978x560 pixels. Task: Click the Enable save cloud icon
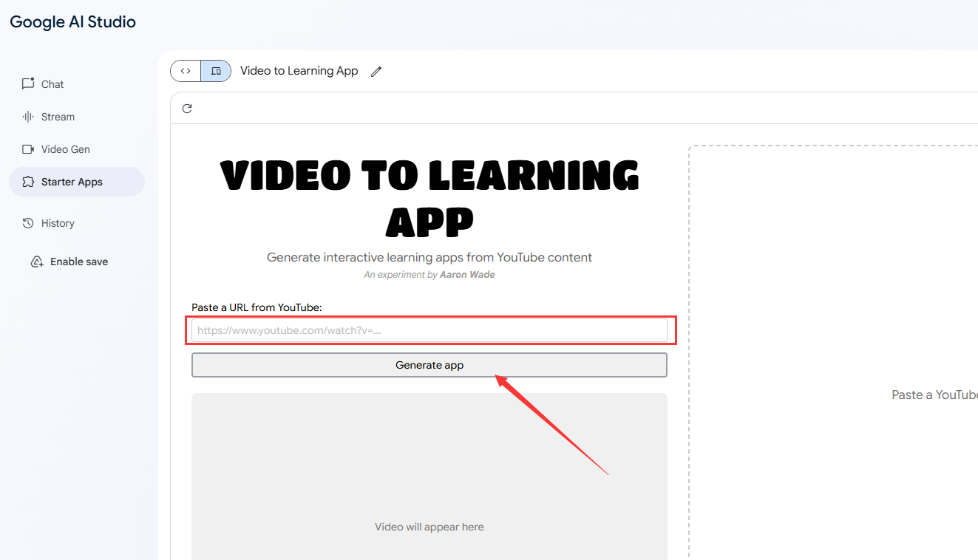click(37, 262)
